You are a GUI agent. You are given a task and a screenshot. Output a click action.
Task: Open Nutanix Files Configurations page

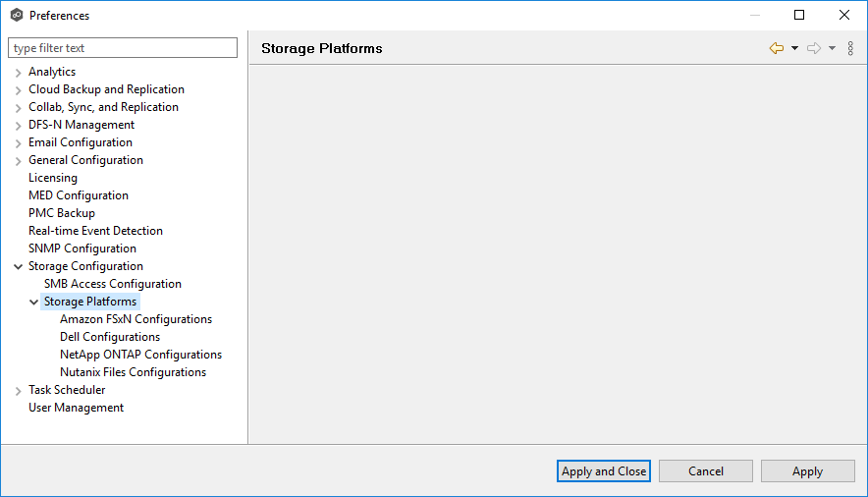coord(133,372)
